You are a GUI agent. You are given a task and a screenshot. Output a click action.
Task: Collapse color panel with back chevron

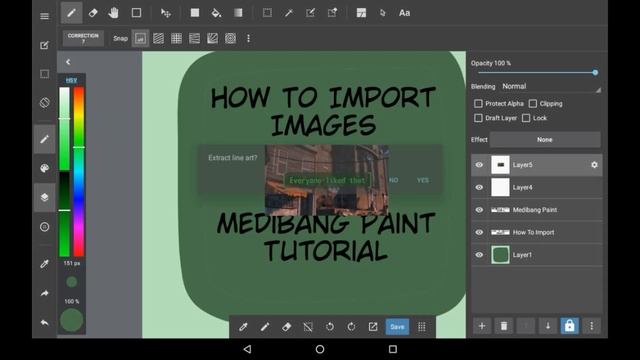point(68,62)
